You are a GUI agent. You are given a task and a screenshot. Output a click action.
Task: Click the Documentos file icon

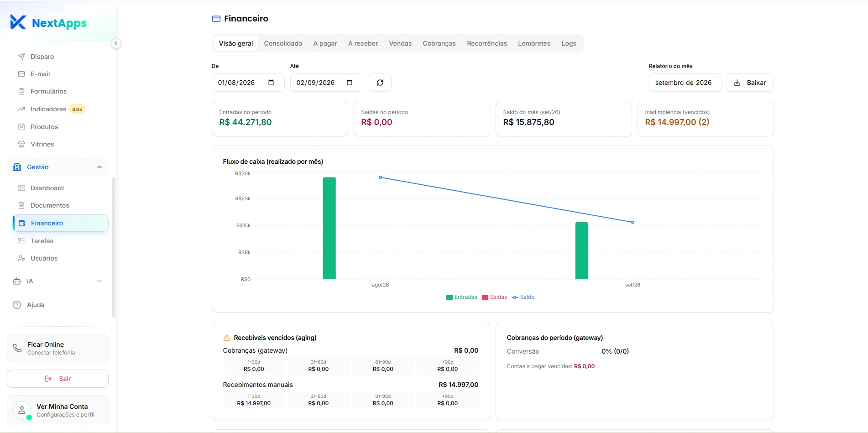pos(21,205)
